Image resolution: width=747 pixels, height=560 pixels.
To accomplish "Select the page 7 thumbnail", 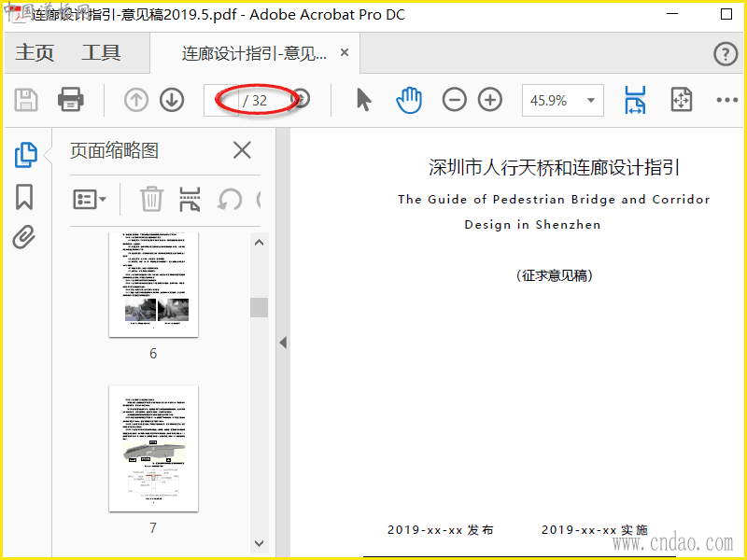I will [x=153, y=449].
